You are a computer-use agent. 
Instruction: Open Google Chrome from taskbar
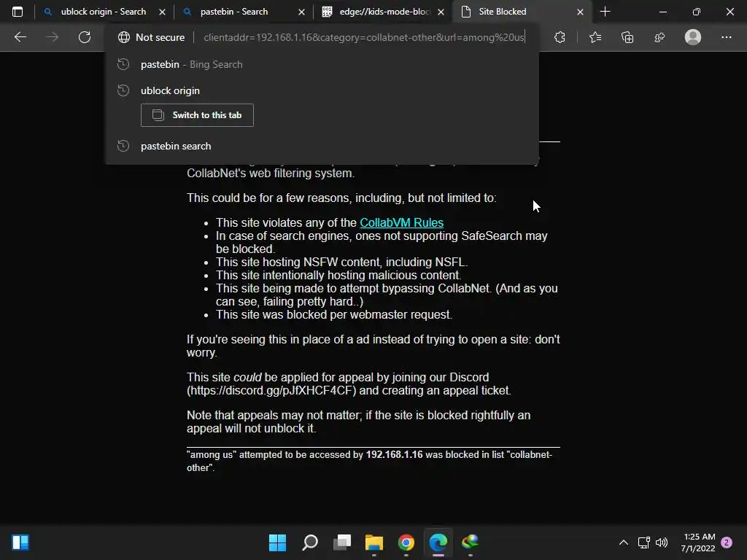pyautogui.click(x=406, y=542)
